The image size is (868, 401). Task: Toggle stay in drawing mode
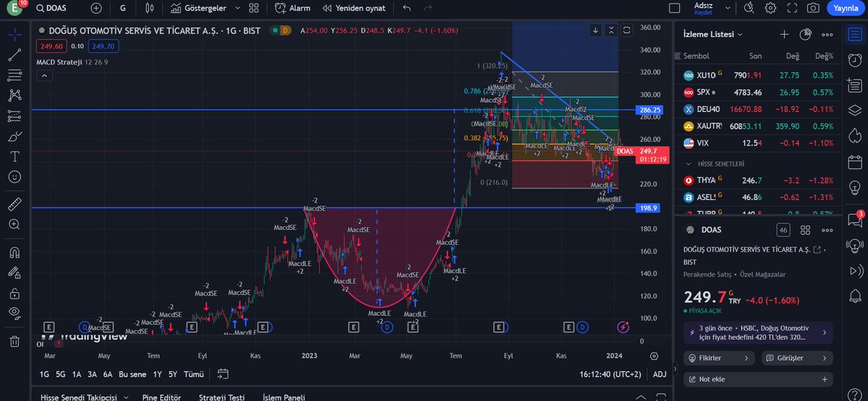(14, 273)
